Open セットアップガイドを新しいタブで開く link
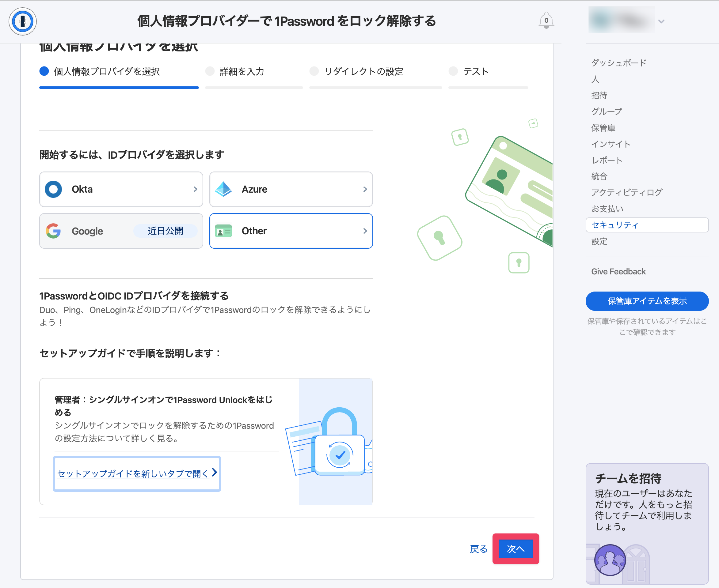 point(133,473)
